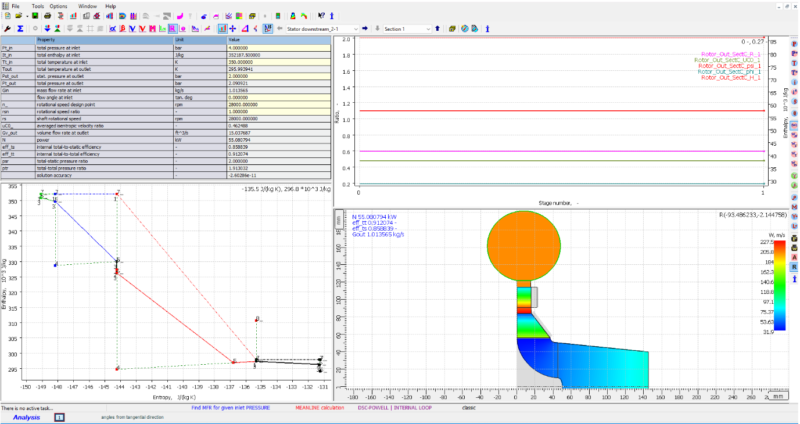Toggle the highlighted R reaction chart icon

coord(172,29)
